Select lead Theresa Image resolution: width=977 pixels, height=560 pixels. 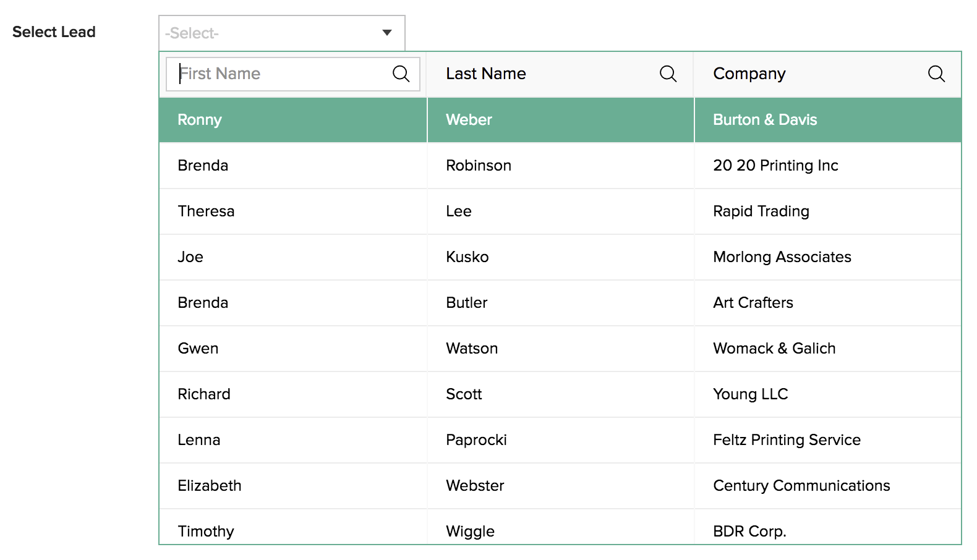click(x=206, y=211)
